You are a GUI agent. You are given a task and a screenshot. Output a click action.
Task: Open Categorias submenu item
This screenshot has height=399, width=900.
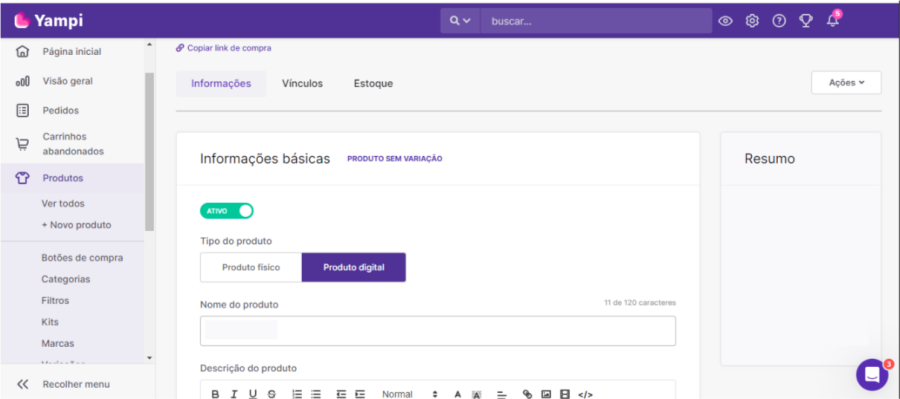[x=65, y=279]
